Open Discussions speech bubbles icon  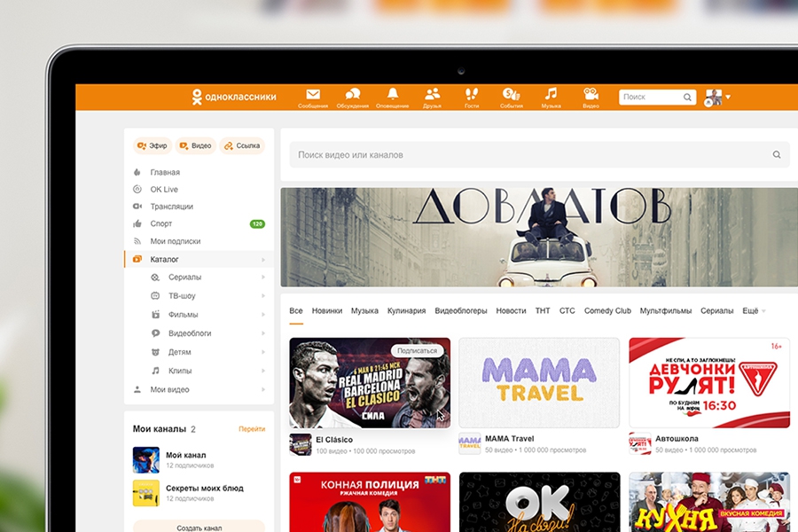point(353,94)
